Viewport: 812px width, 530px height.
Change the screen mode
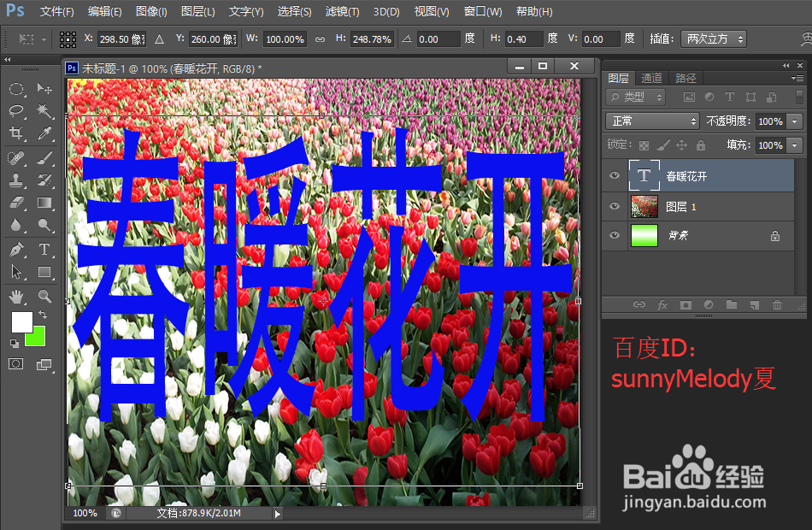44,365
